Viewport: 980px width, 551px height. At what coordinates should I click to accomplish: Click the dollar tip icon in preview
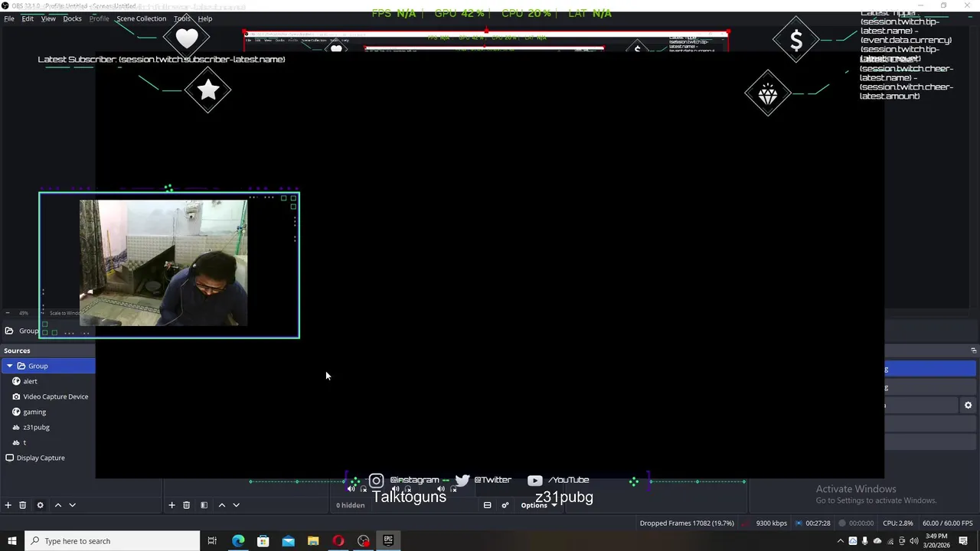(796, 40)
